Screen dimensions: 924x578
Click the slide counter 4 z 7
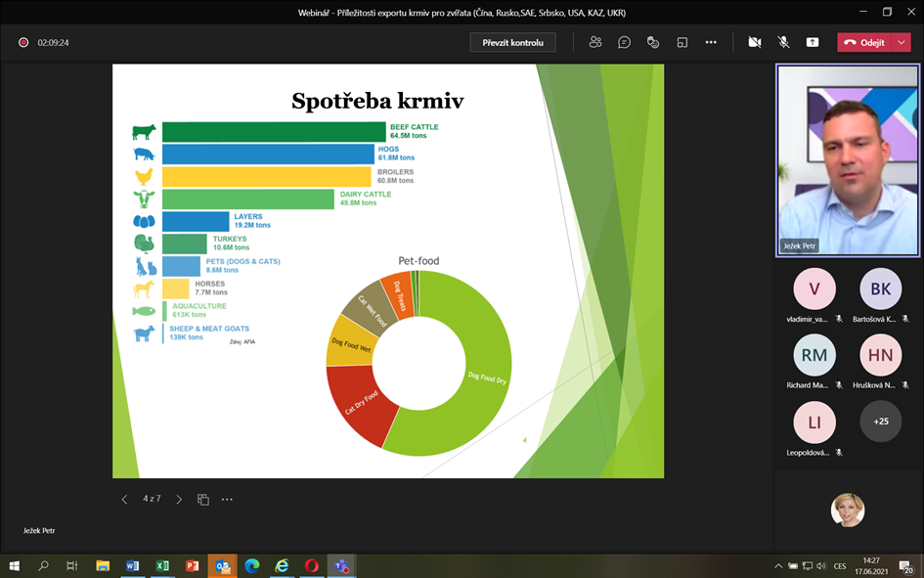[x=152, y=499]
